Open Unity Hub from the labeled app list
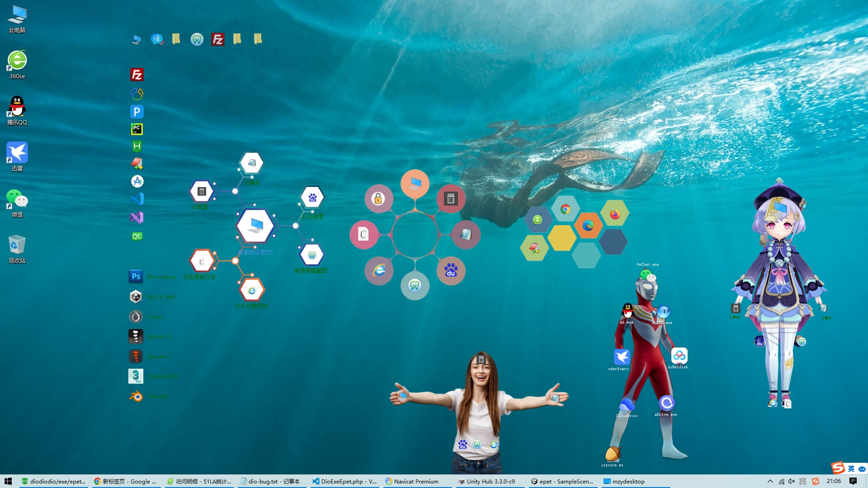Image resolution: width=868 pixels, height=488 pixels. click(152, 296)
